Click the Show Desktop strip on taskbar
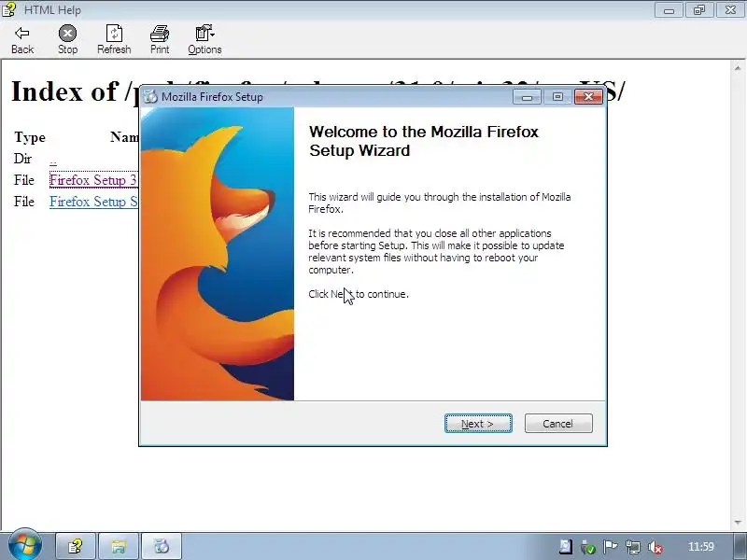747x560 pixels. [x=740, y=547]
